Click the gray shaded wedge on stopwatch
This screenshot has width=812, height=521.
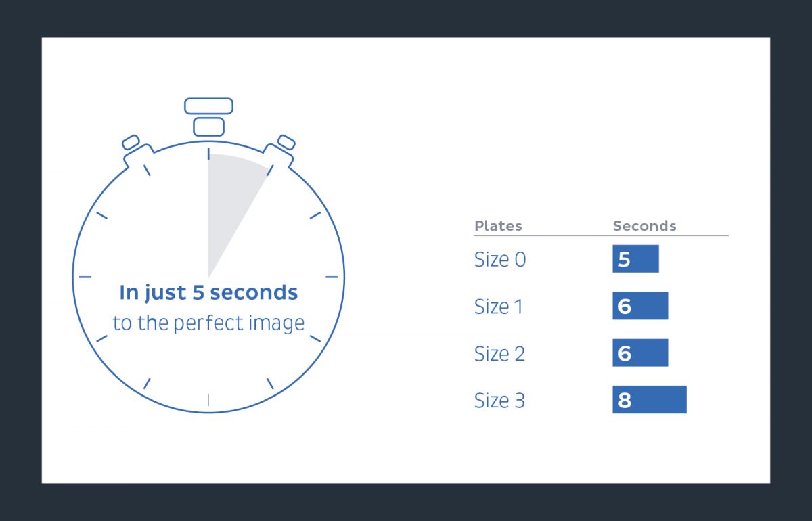click(x=229, y=196)
